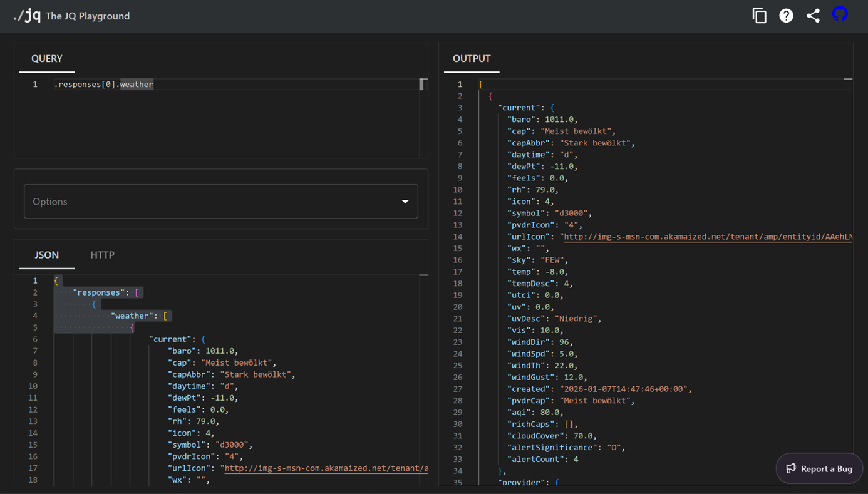Screen dimensions: 868x494
Task: Switch to the HTTP tab
Action: pyautogui.click(x=102, y=255)
